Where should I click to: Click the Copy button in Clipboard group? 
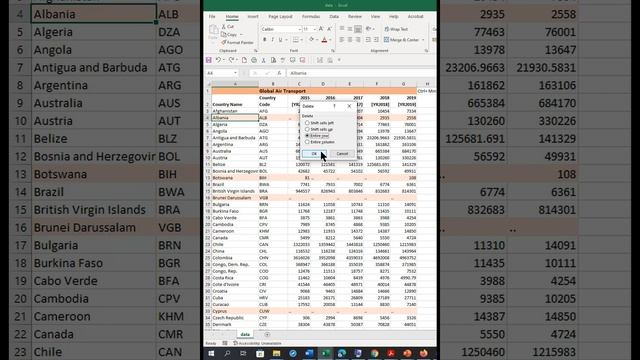pyautogui.click(x=229, y=34)
